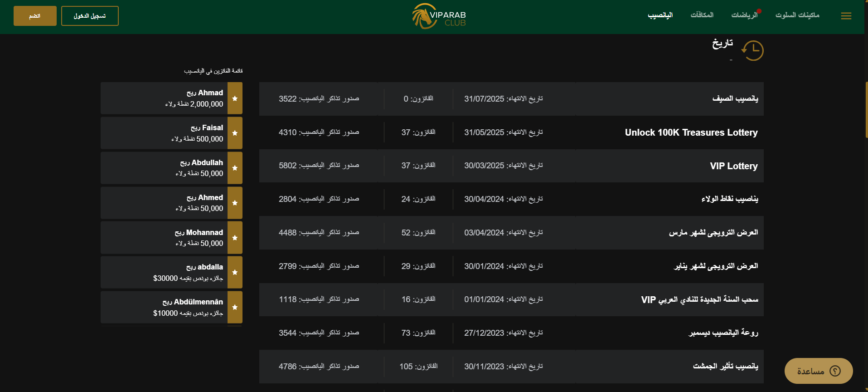Click Faisal's 500,000 points winner card

(x=171, y=133)
